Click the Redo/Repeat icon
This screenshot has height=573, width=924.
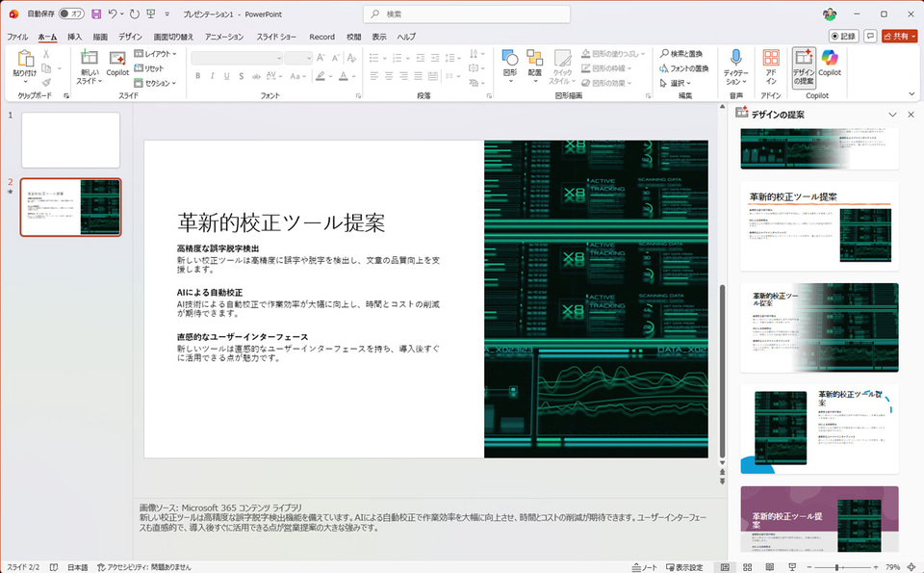coord(135,13)
